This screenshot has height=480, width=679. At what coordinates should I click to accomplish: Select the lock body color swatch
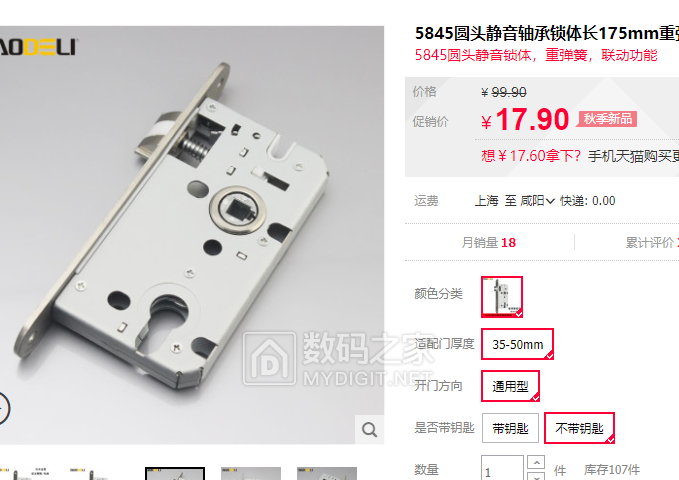pyautogui.click(x=502, y=297)
